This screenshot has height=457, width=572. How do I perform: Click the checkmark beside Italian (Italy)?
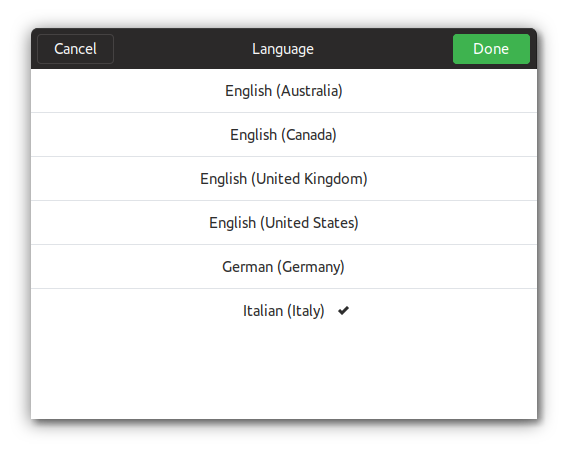(x=343, y=311)
